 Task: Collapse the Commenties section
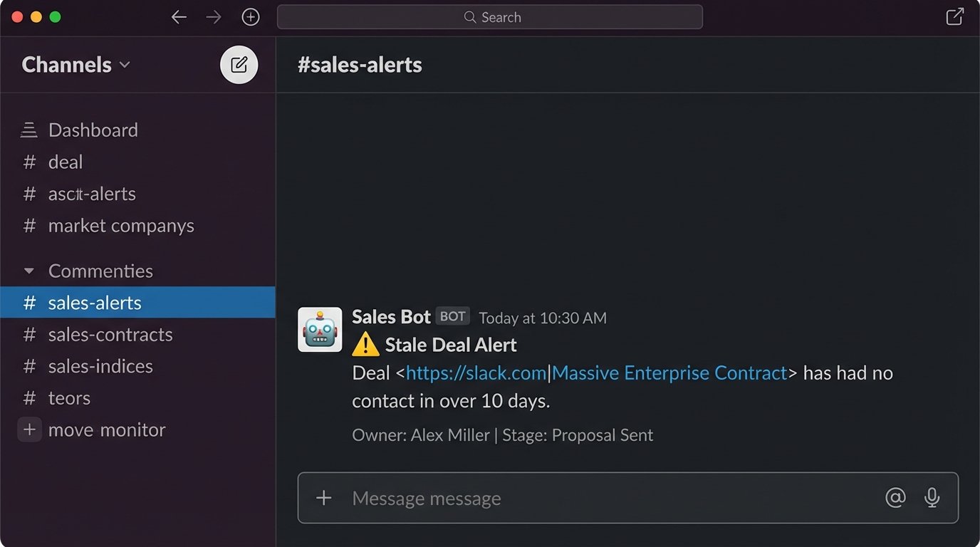[x=28, y=271]
